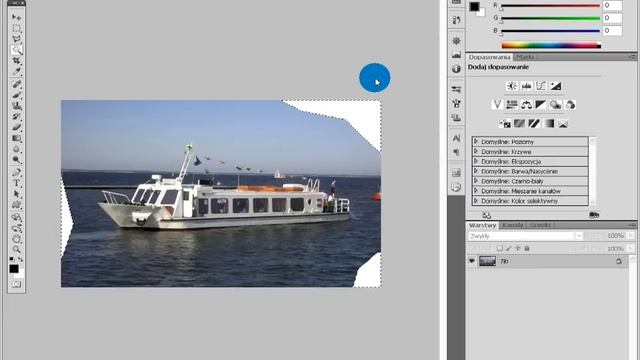Select the Brush tool
The image size is (640, 360).
click(16, 95)
